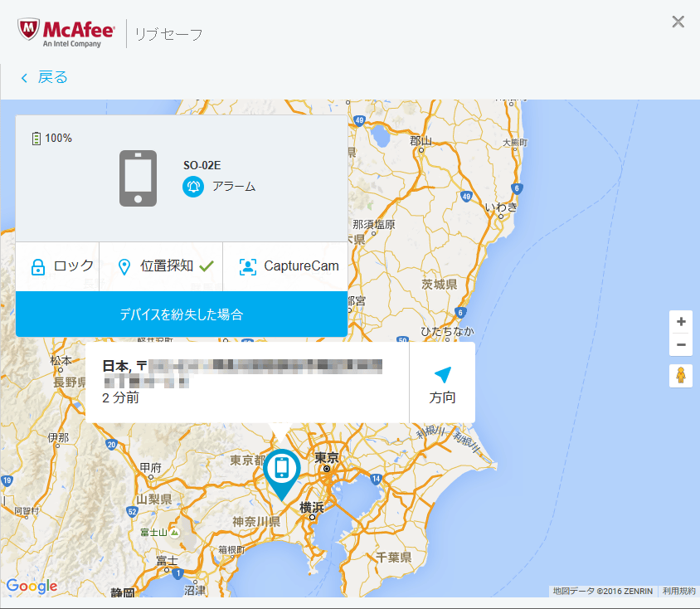Click the 富士山 label on map
Viewport: 700px width, 609px height.
153,533
